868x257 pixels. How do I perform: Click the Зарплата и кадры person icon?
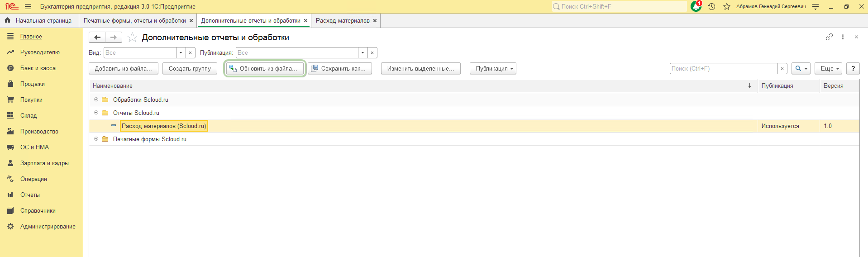click(10, 163)
